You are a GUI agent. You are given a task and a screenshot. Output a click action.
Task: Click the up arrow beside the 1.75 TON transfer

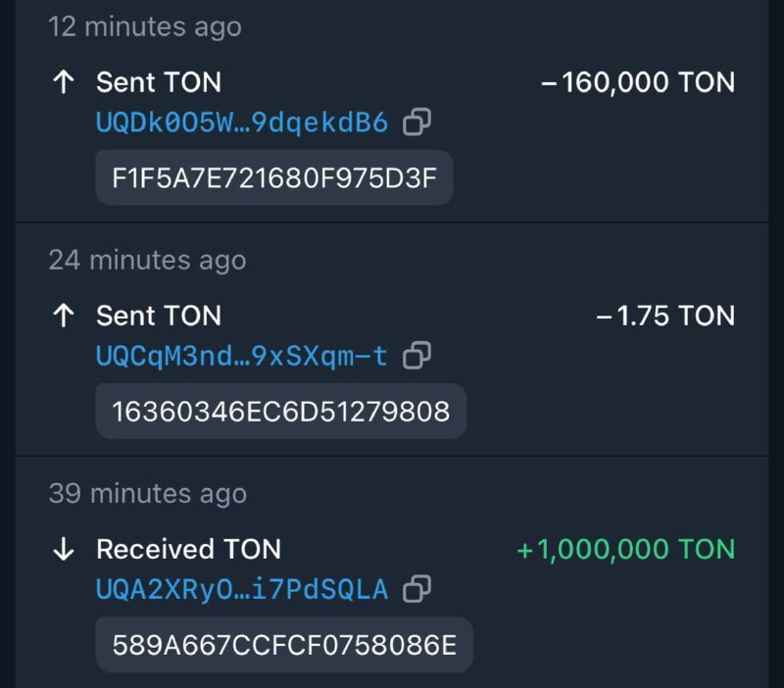click(x=64, y=316)
